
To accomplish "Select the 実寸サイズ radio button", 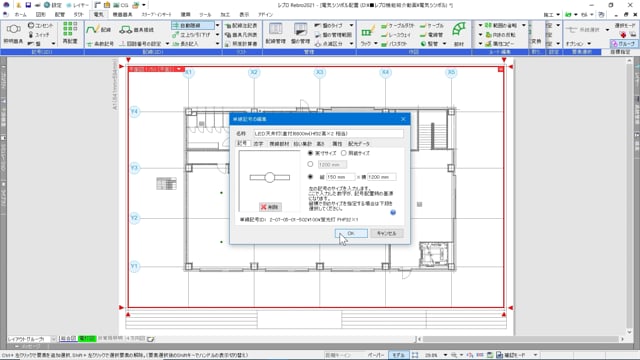I will 310,153.
